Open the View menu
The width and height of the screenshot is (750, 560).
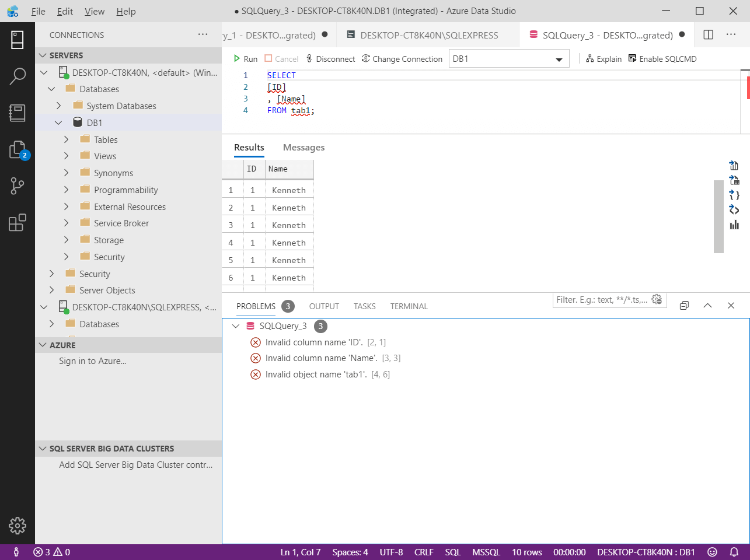click(x=95, y=11)
